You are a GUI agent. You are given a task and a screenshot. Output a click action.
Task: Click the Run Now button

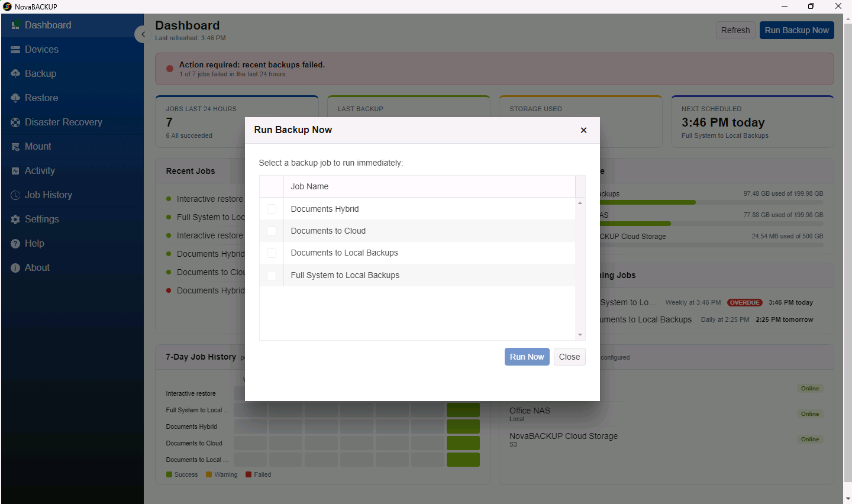pyautogui.click(x=527, y=357)
